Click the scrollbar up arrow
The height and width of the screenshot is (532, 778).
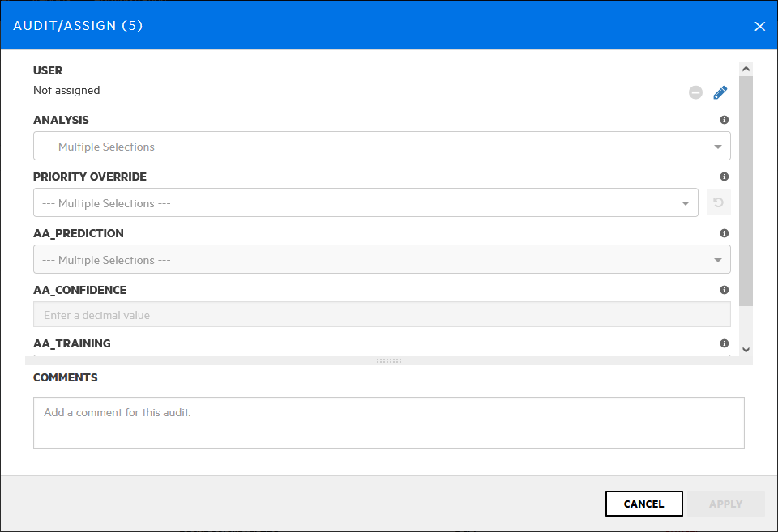746,70
